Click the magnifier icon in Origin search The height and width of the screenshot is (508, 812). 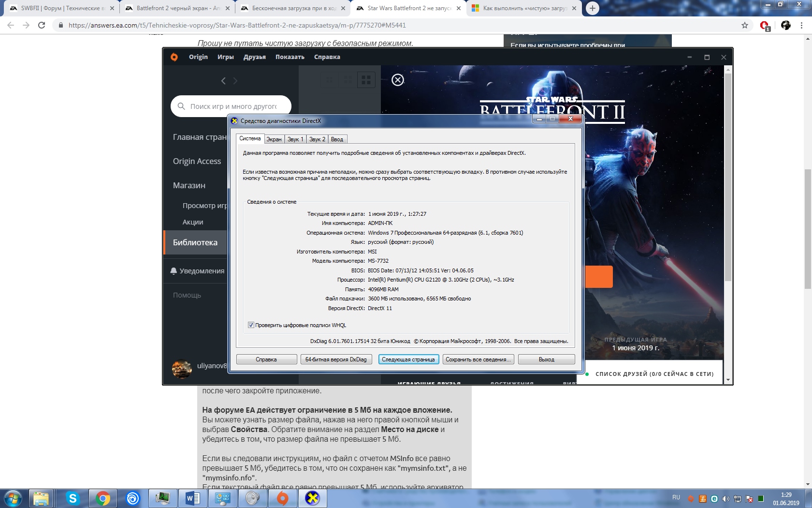181,106
